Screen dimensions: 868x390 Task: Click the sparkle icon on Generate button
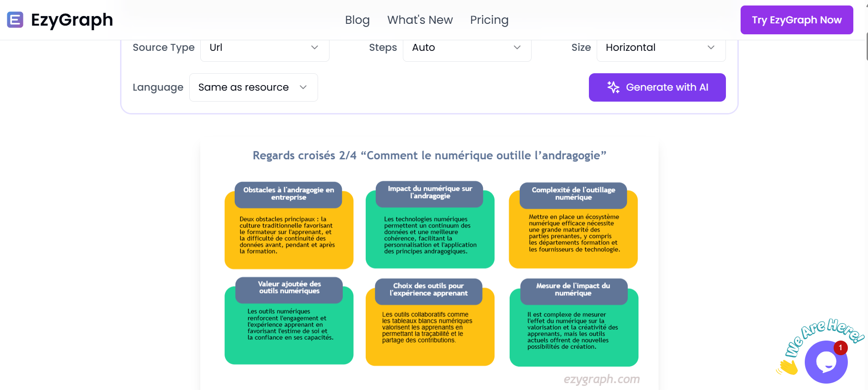[x=613, y=87]
